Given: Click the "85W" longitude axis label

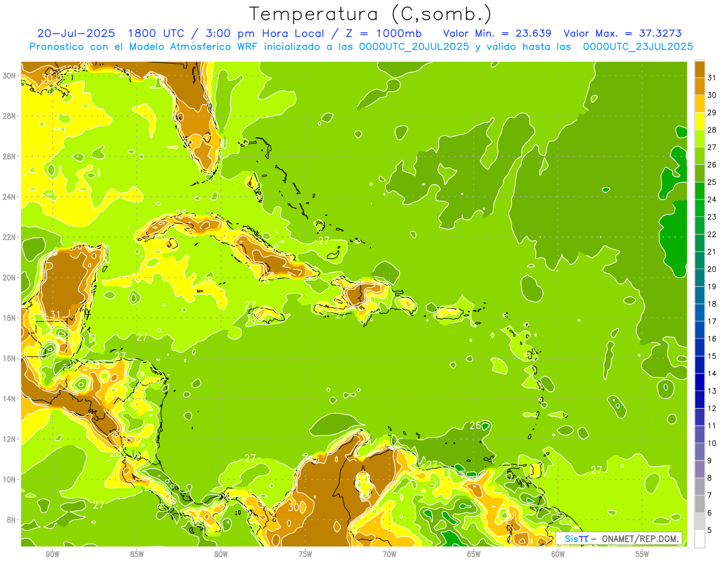Looking at the screenshot, I should [136, 554].
